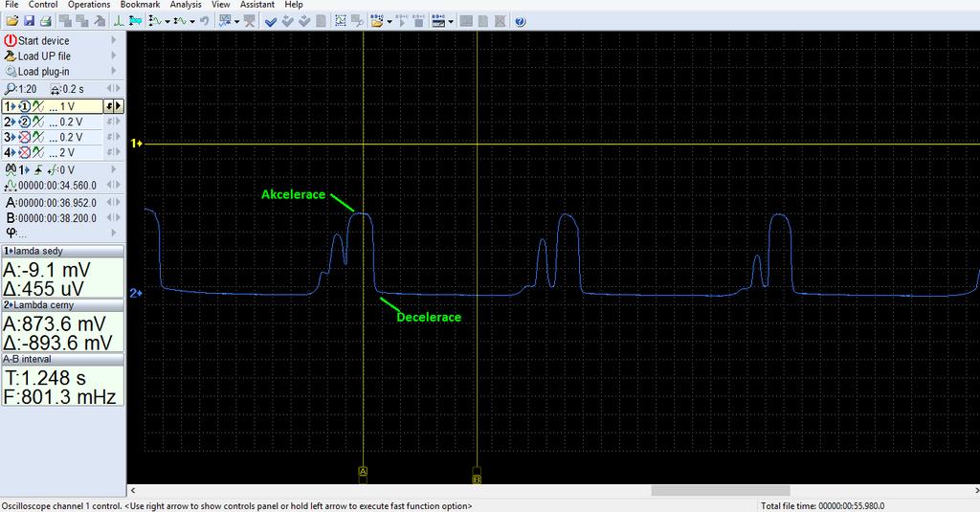980x512 pixels.
Task: Toggle channel 1 enable circle icon
Action: tap(24, 106)
